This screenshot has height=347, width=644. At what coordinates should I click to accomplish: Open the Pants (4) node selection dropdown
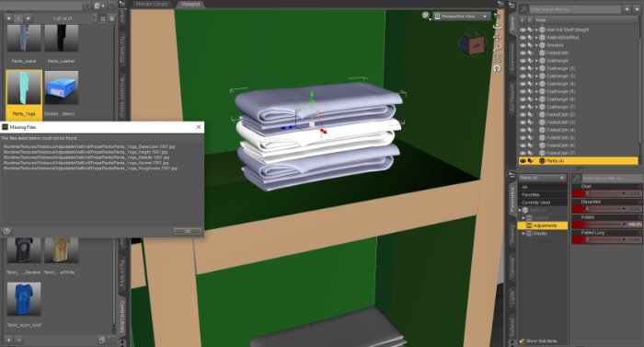pyautogui.click(x=542, y=178)
